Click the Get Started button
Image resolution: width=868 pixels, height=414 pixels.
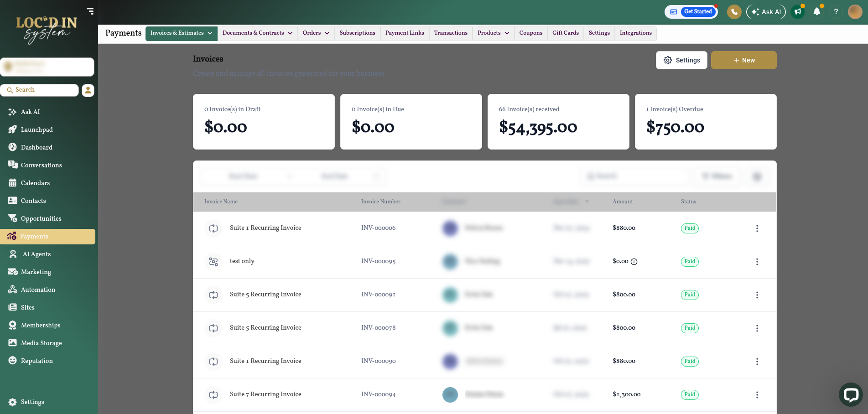pyautogui.click(x=698, y=12)
